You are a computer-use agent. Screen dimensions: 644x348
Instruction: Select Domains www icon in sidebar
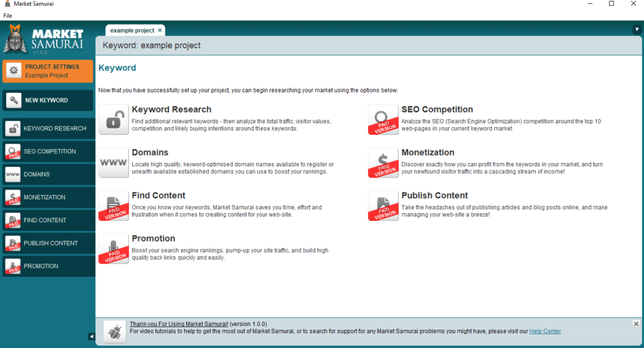coord(13,174)
